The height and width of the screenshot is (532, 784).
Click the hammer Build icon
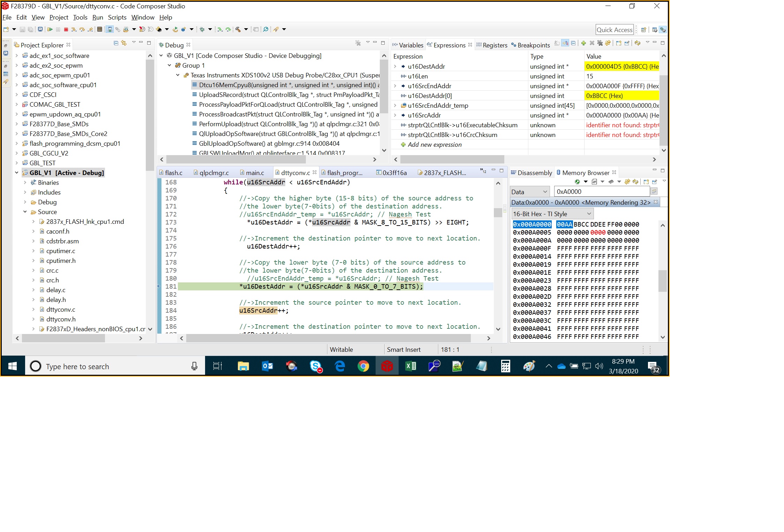pyautogui.click(x=238, y=29)
